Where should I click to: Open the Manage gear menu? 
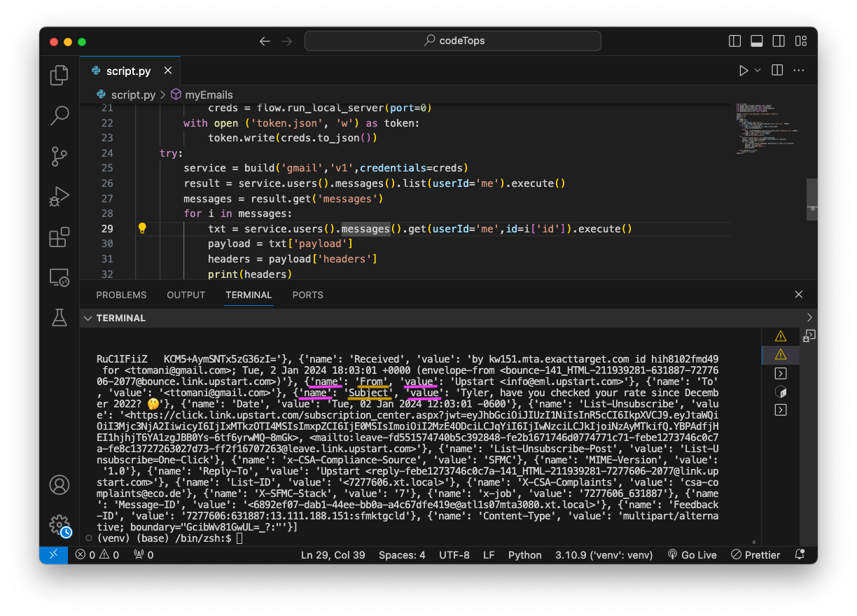click(60, 525)
